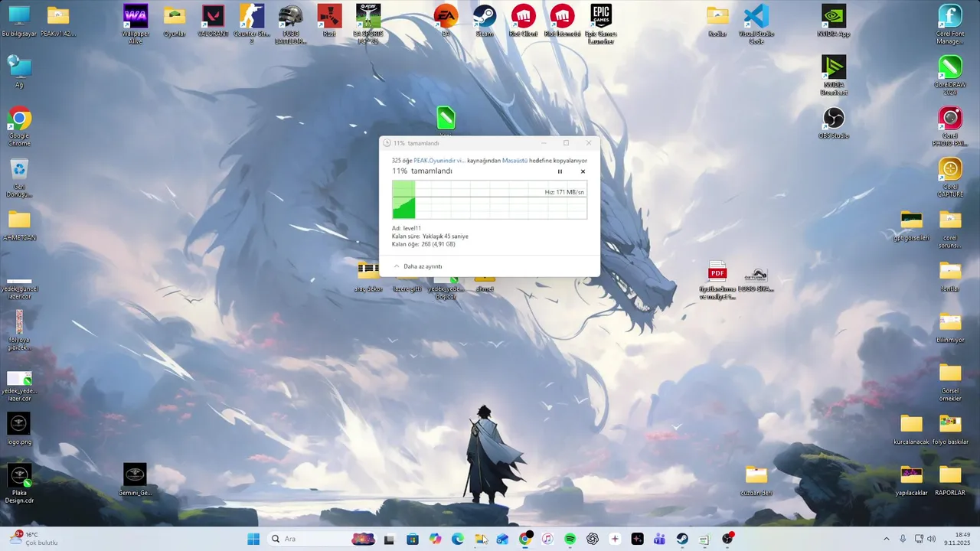Select the Ağ network icon
The image size is (980, 551).
(19, 72)
